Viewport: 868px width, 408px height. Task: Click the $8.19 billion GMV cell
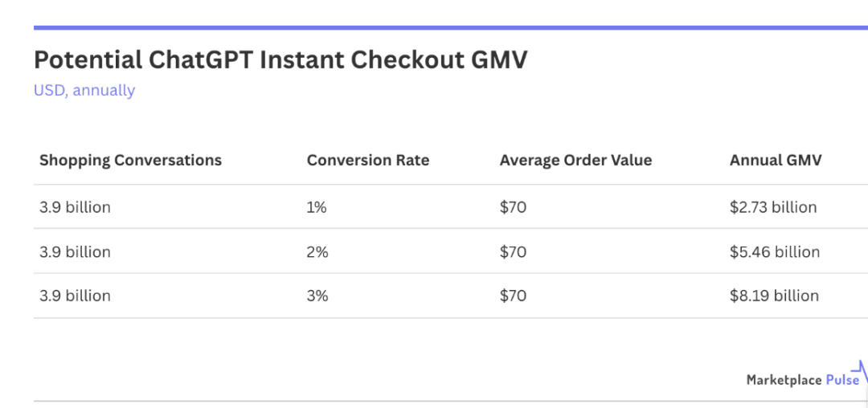[774, 296]
